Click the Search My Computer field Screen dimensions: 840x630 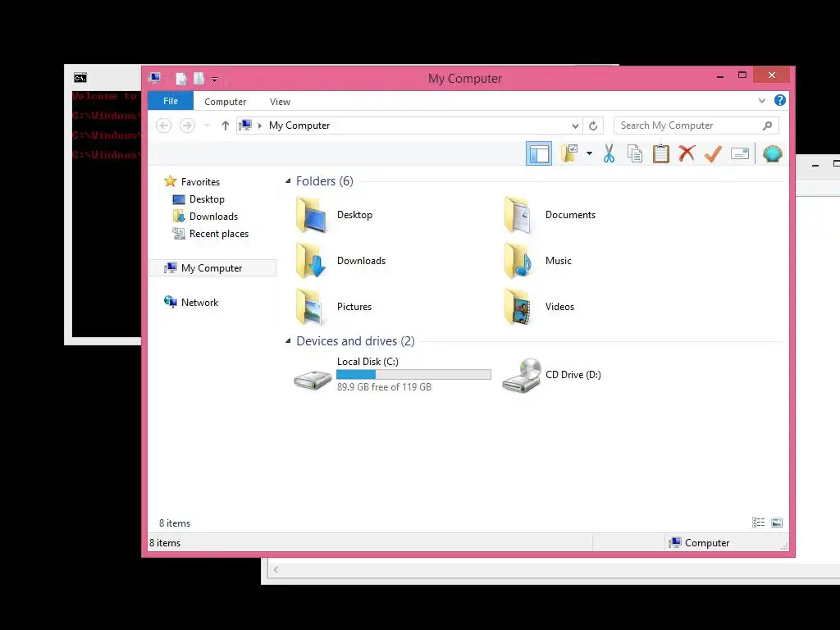pyautogui.click(x=696, y=126)
